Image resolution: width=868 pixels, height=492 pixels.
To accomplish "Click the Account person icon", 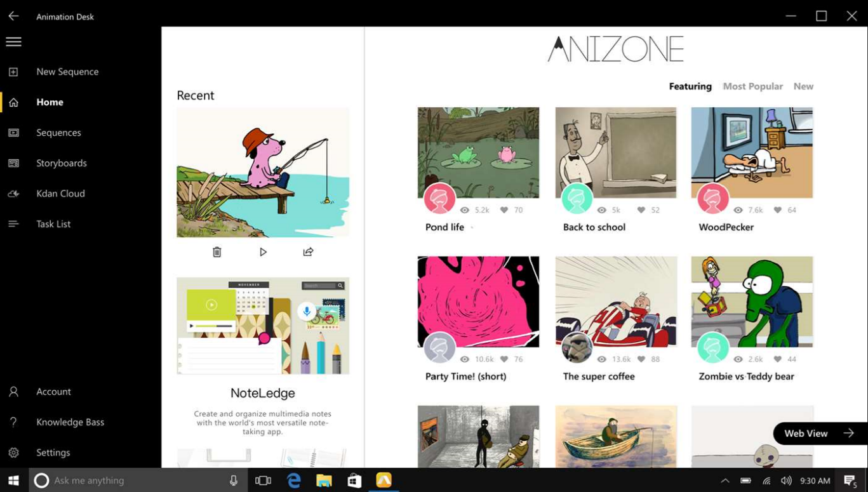I will point(13,392).
